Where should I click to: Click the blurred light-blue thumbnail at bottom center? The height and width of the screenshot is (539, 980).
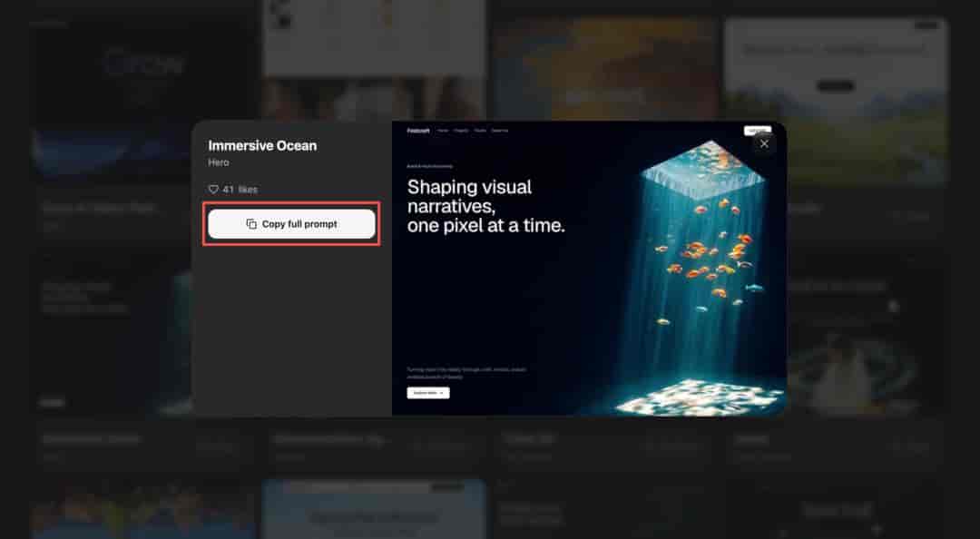point(374,509)
